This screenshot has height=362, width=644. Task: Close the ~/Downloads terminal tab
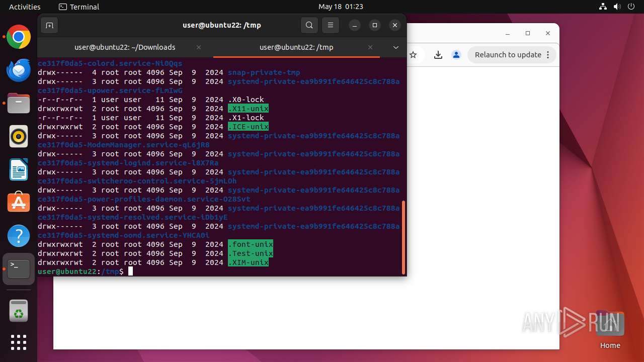click(x=199, y=47)
